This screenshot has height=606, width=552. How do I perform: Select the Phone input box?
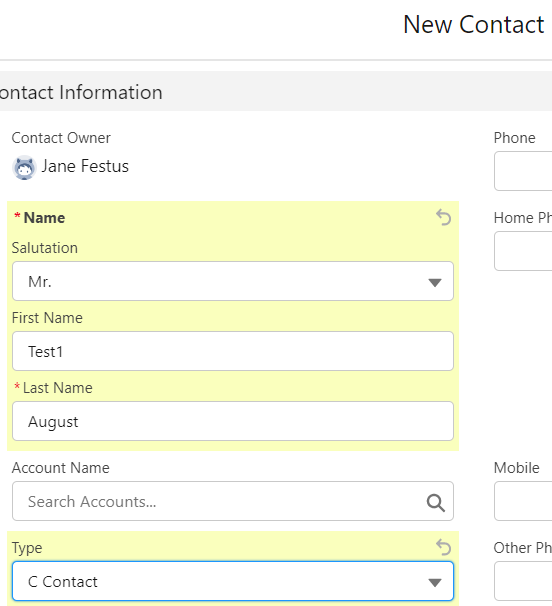point(523,171)
